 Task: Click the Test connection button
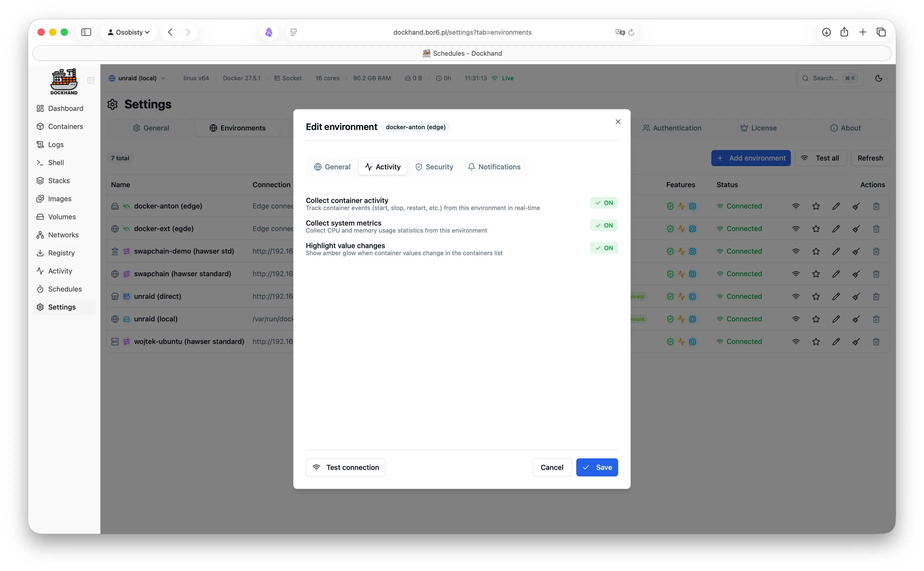pos(345,468)
